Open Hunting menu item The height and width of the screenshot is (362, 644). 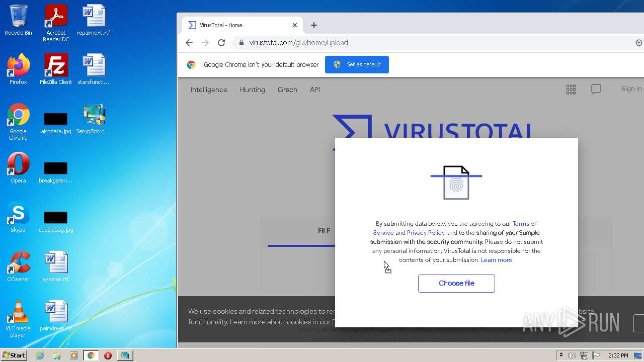coord(253,89)
